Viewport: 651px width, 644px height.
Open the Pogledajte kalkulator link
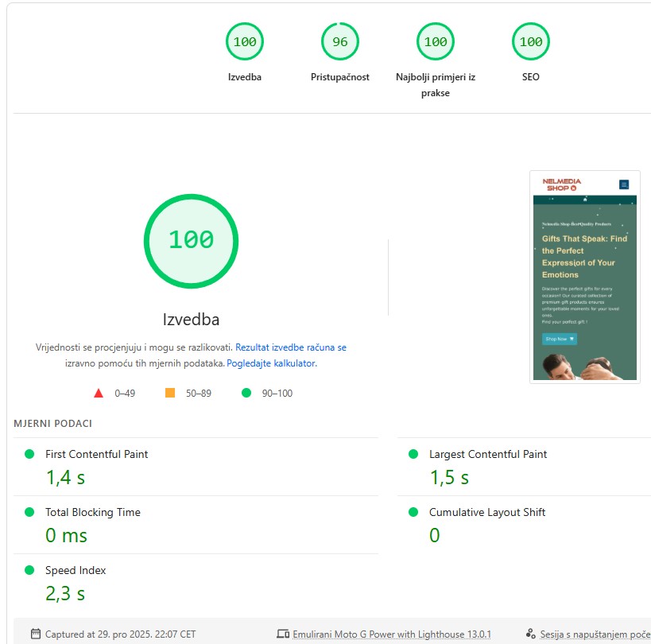point(271,363)
